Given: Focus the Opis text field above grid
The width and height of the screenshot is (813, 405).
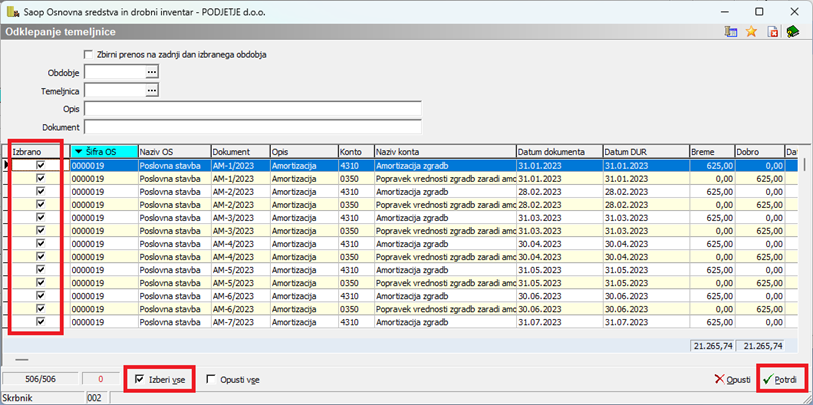Looking at the screenshot, I should pos(253,109).
